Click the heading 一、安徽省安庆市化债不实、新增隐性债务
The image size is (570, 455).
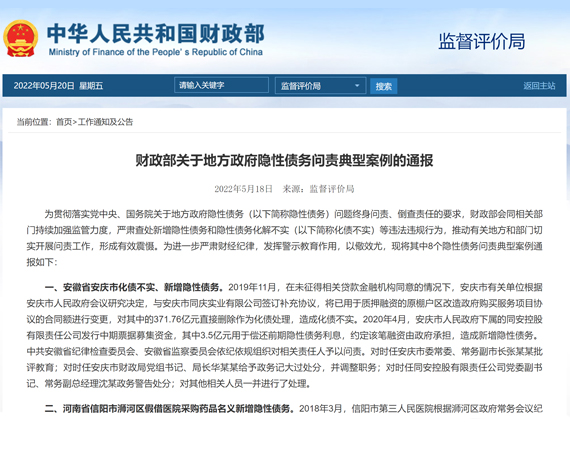coord(134,287)
